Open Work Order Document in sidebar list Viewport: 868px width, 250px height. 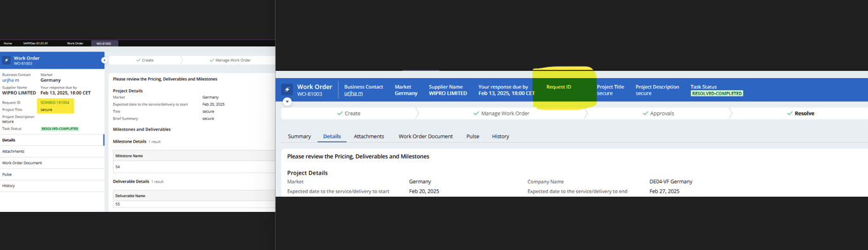(x=51, y=163)
